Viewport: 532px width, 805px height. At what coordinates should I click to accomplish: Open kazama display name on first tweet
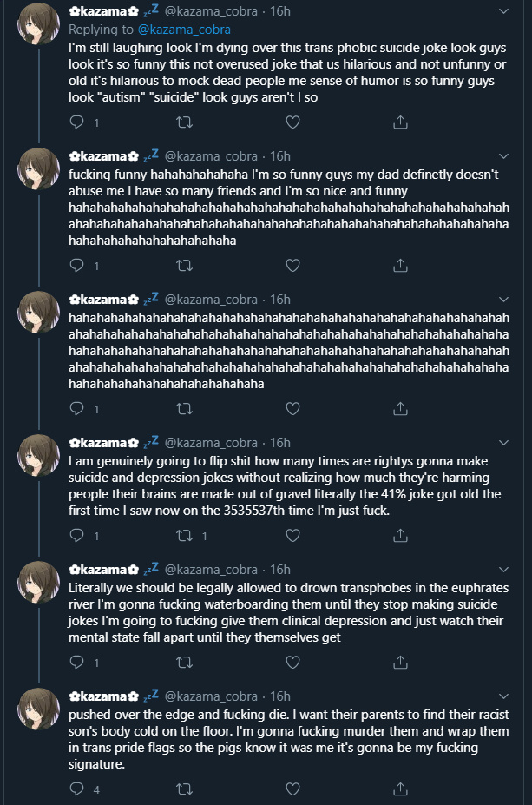pyautogui.click(x=104, y=10)
